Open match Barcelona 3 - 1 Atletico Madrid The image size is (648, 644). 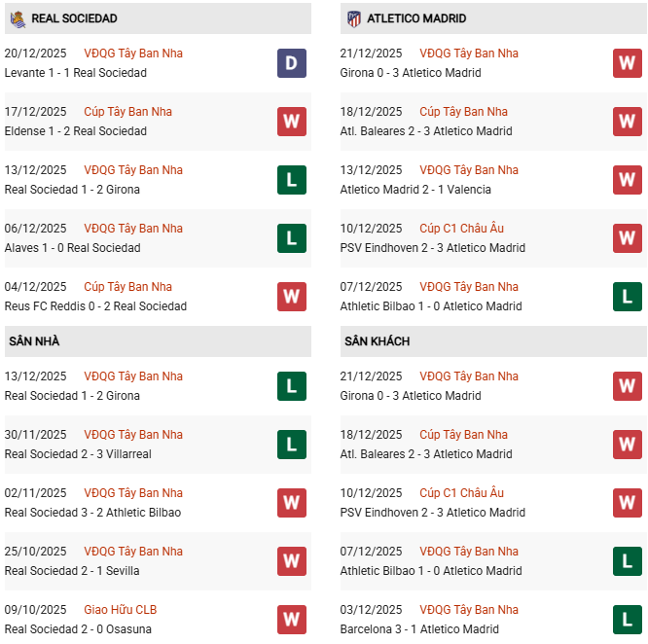point(419,629)
